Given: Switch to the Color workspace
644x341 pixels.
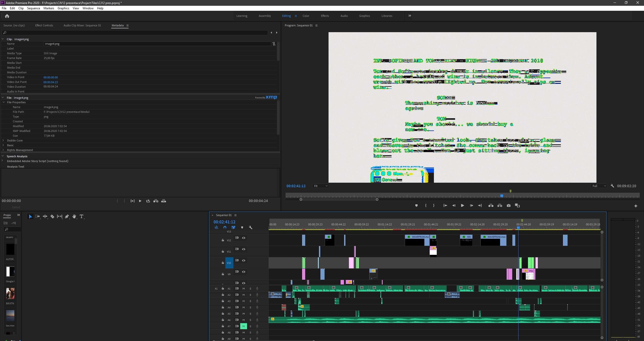Looking at the screenshot, I should [306, 16].
